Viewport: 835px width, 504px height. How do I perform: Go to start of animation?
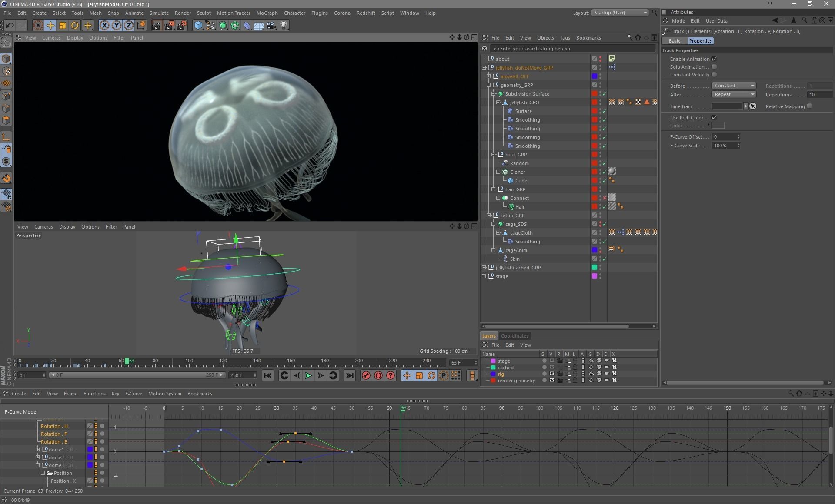click(x=268, y=375)
